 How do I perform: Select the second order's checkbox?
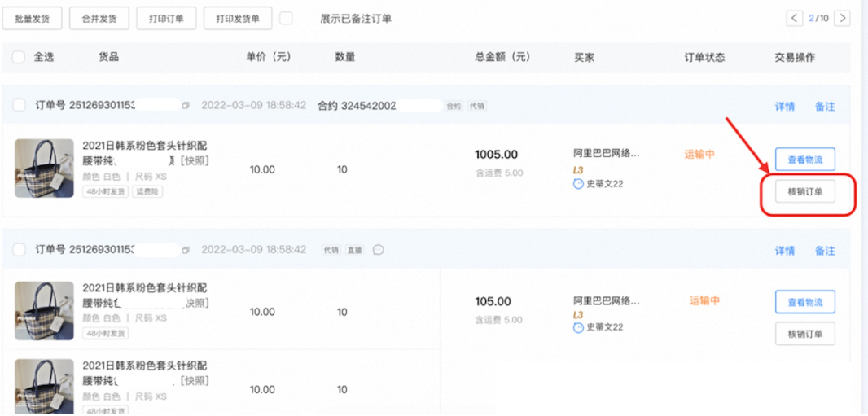19,250
